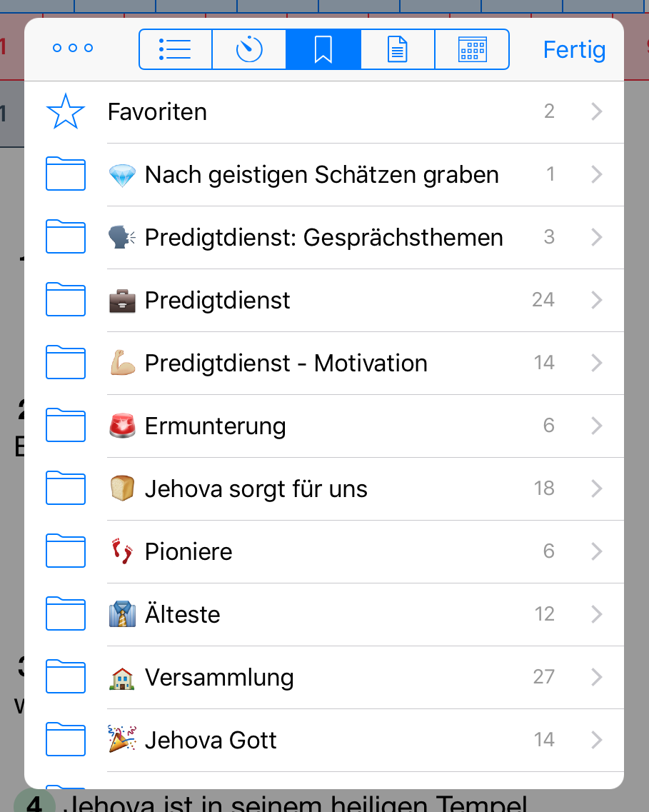Switch to the timer tab
Screen dimensions: 649x812
pyautogui.click(x=249, y=49)
